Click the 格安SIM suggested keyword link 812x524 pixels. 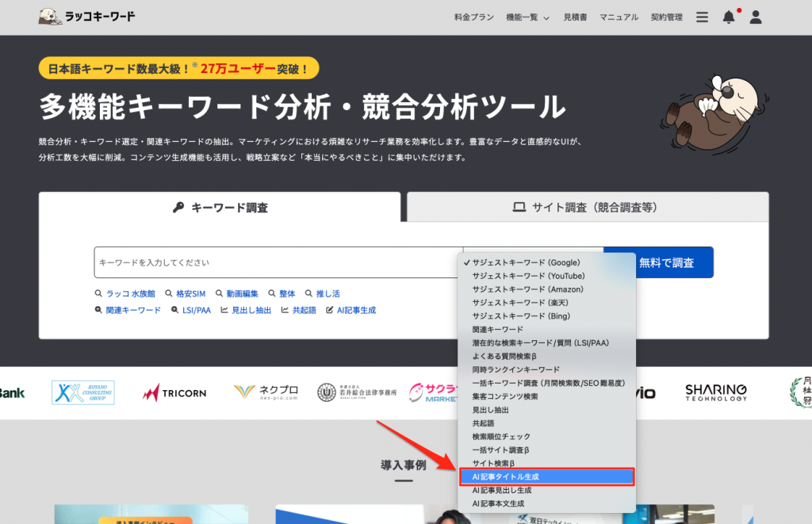tap(190, 294)
